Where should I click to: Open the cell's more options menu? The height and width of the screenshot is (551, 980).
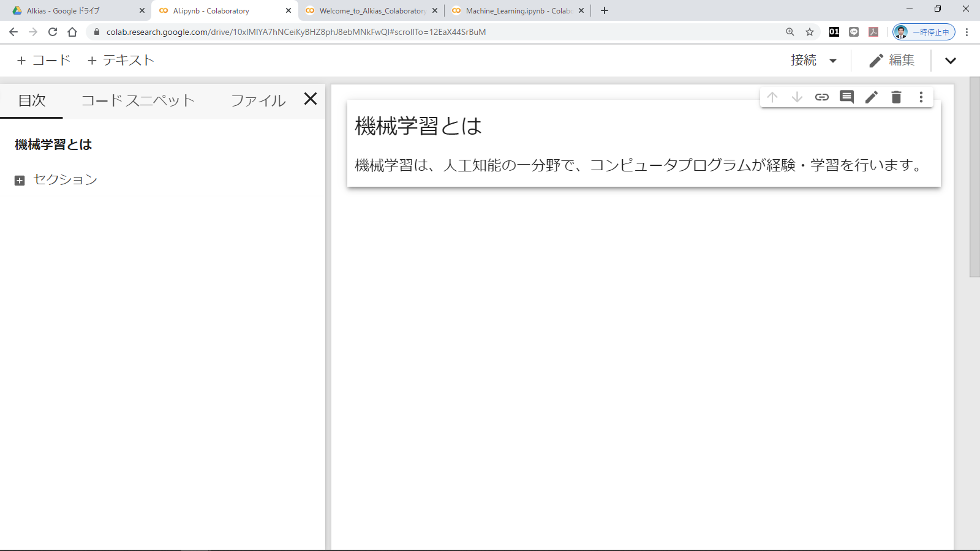pos(921,97)
